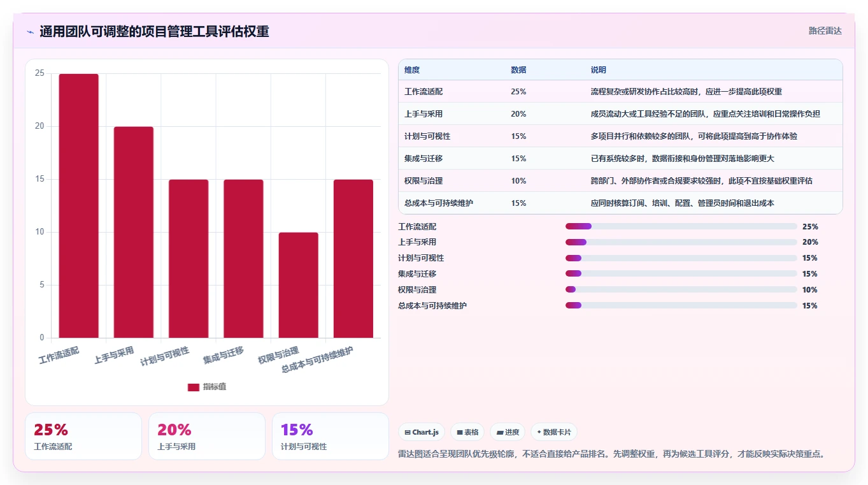Viewport: 868px width, 485px height.
Task: Click the 指标值 legend label
Action: (215, 387)
